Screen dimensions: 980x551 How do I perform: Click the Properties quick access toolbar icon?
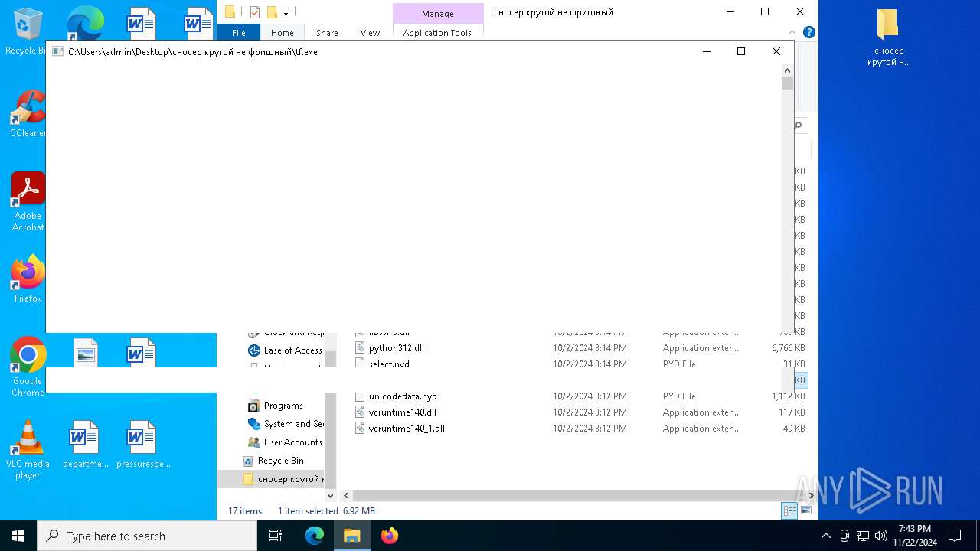click(255, 12)
